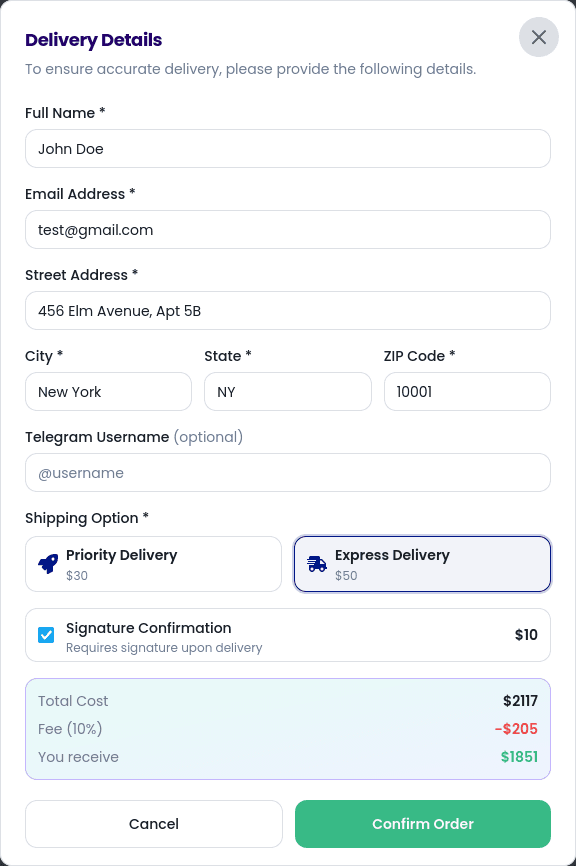The height and width of the screenshot is (866, 576).
Task: Click the You receive amount of $1851
Action: [x=519, y=757]
